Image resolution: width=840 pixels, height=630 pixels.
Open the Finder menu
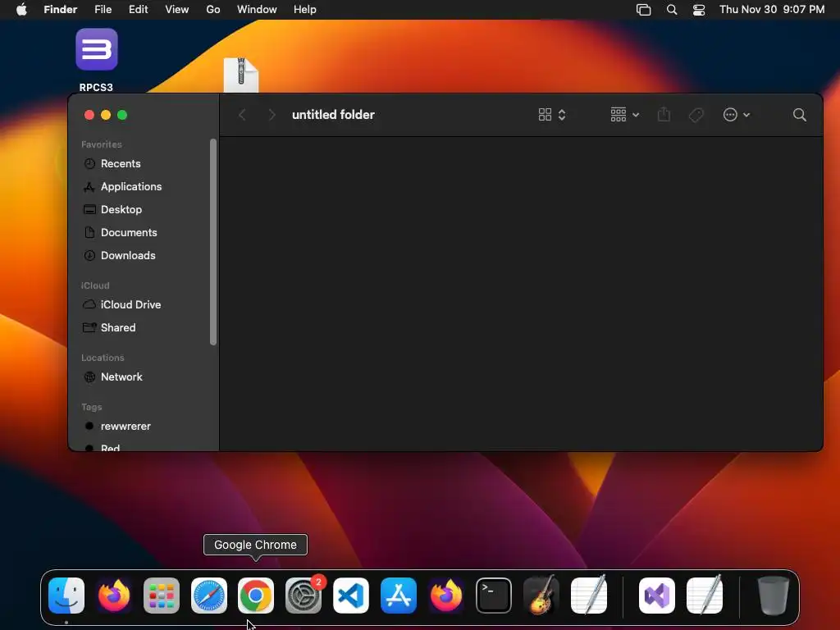pyautogui.click(x=60, y=9)
